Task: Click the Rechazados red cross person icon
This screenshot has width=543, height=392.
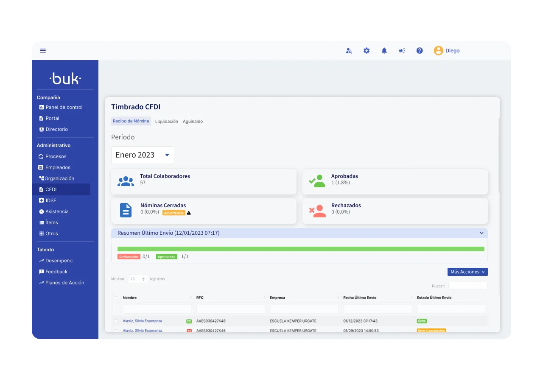Action: pos(317,211)
